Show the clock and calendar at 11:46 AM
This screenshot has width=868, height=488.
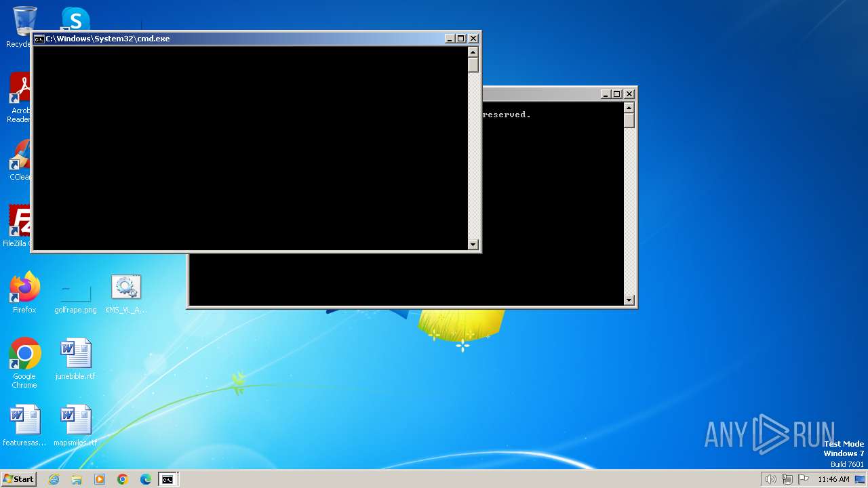coord(833,479)
